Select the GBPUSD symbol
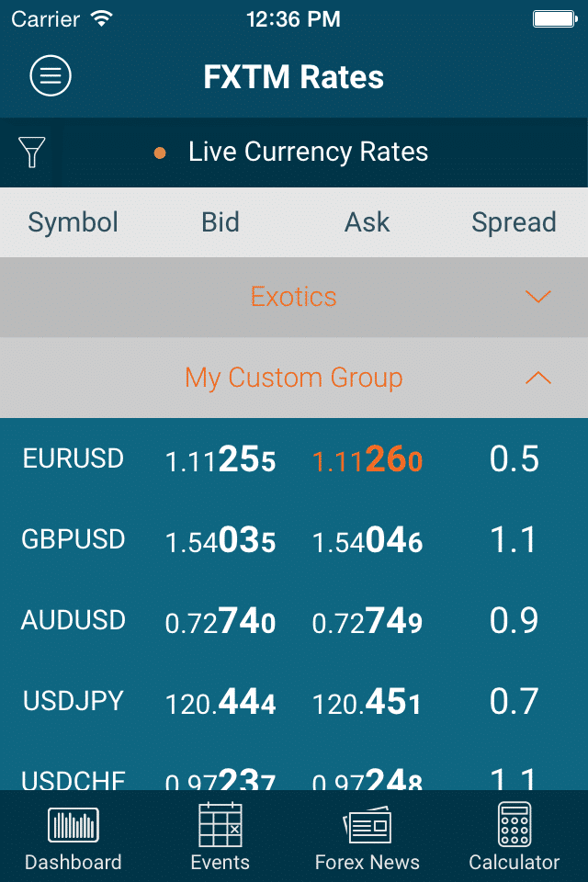The width and height of the screenshot is (588, 882). click(x=73, y=539)
